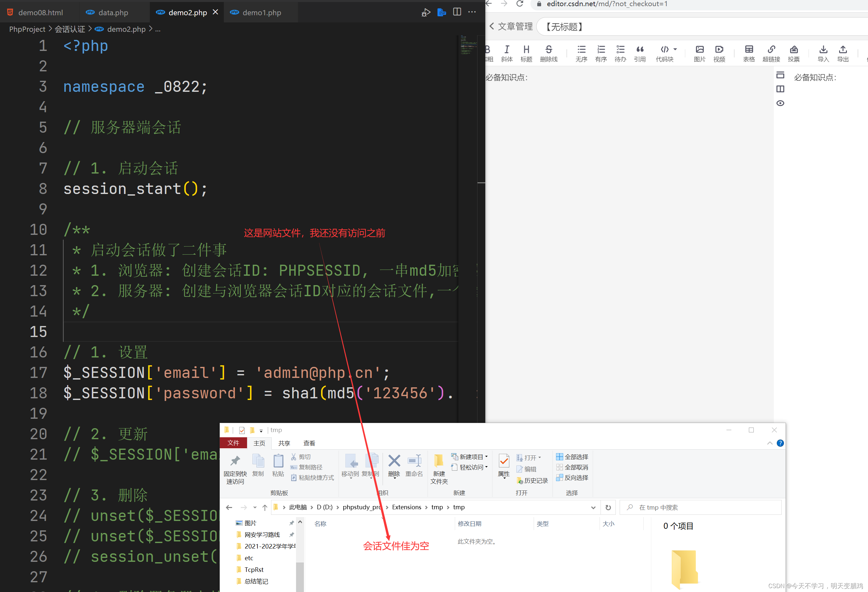
Task: Open the 主页 ribbon tab
Action: [x=259, y=443]
